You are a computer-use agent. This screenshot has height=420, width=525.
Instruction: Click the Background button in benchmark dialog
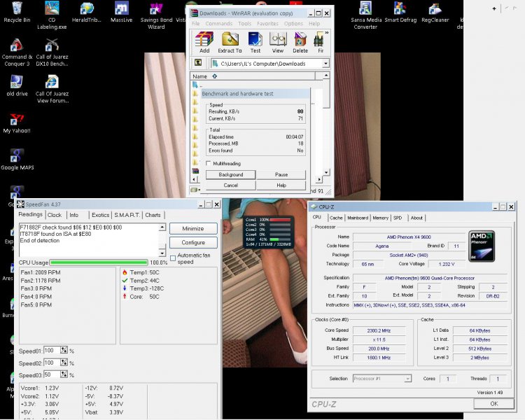231,174
